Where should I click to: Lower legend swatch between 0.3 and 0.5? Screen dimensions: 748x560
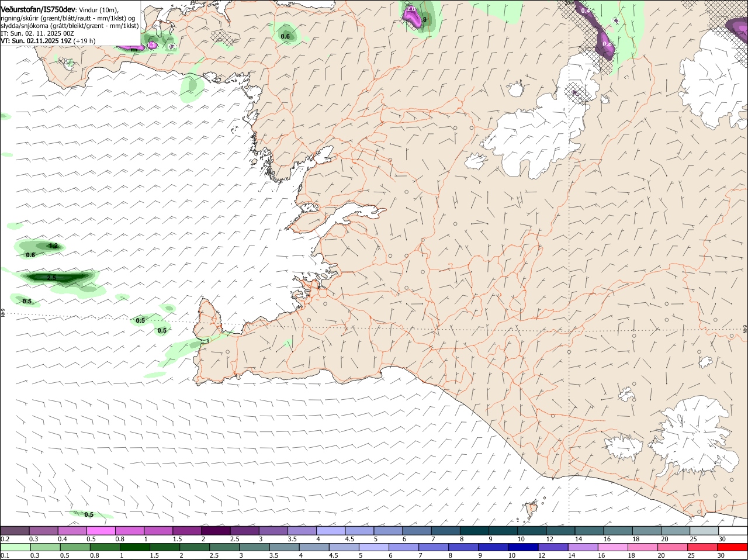pos(45,547)
